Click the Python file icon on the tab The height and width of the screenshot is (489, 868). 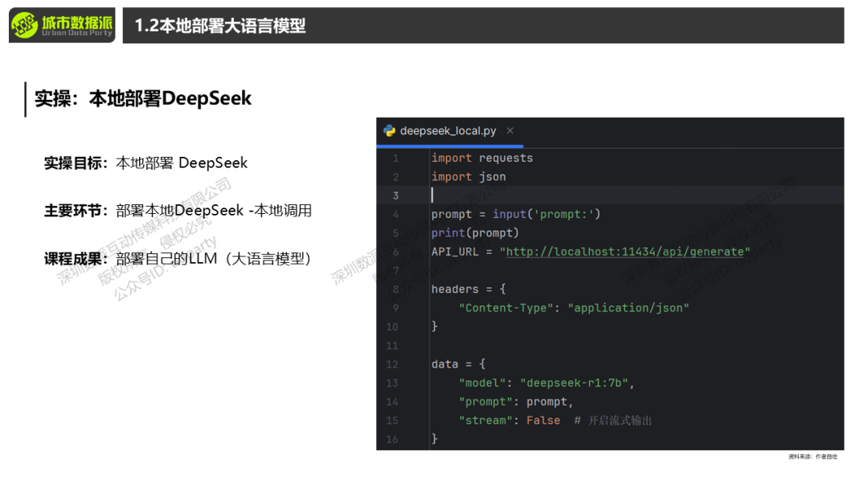pos(390,130)
